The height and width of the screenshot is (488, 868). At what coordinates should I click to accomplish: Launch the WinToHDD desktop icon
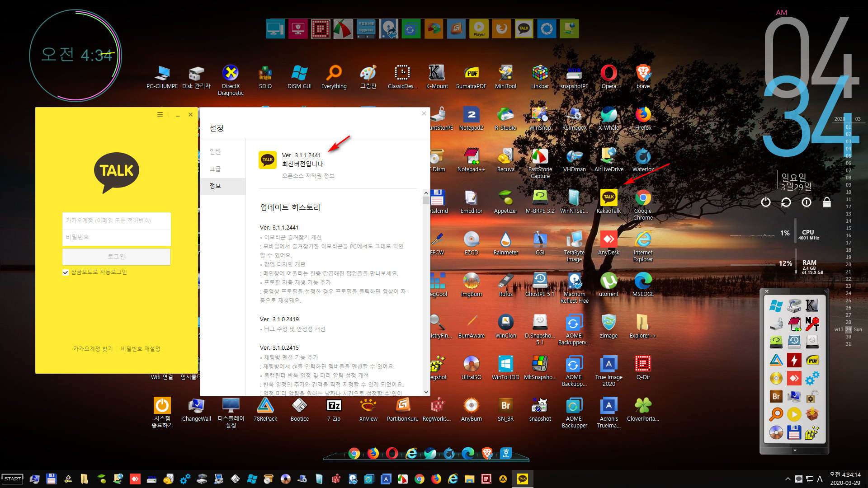[505, 368]
